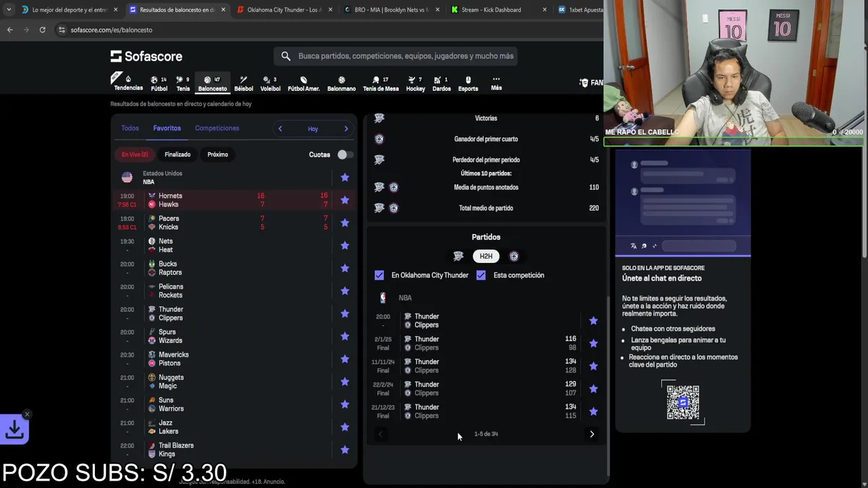Filter by Próximo matches
This screenshot has height=488, width=868.
[218, 155]
